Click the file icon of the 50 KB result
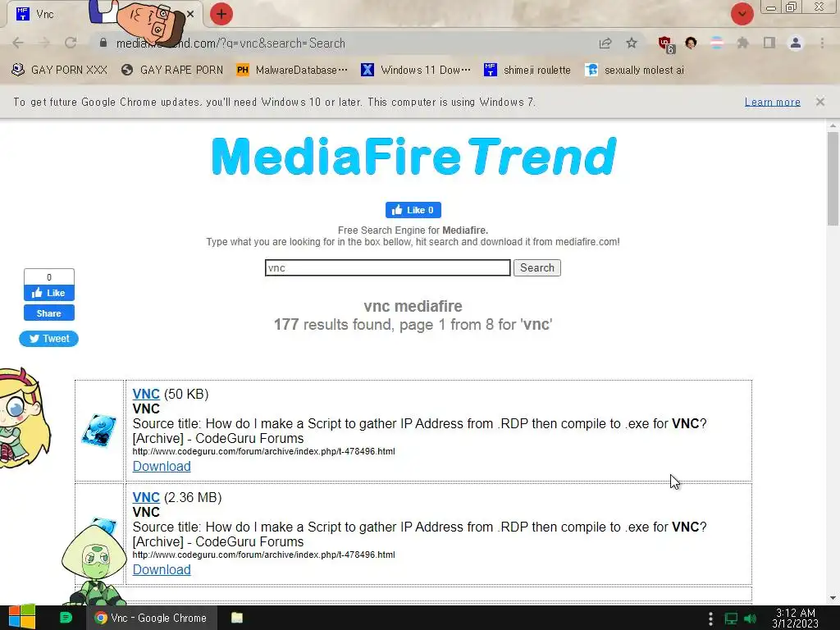The width and height of the screenshot is (840, 630). (x=99, y=430)
